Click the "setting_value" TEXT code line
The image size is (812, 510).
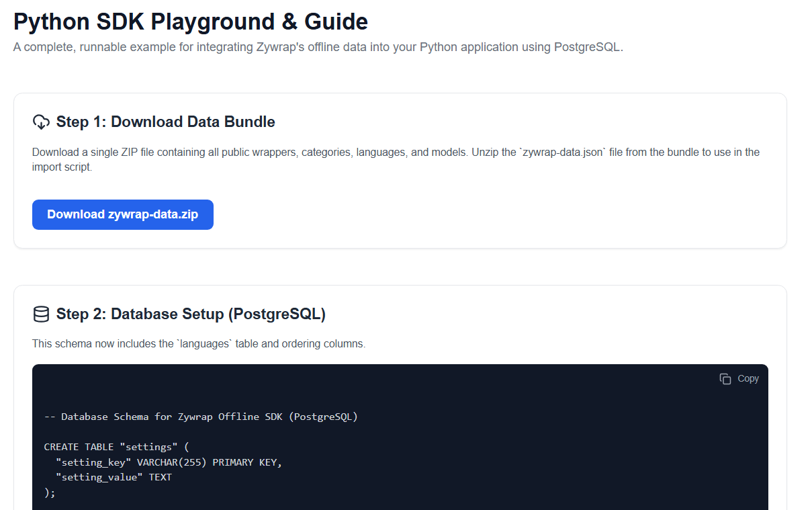(x=114, y=477)
